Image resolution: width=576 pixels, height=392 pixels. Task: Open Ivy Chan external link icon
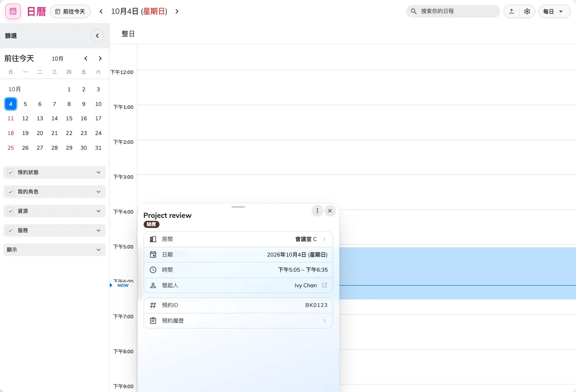pos(324,285)
